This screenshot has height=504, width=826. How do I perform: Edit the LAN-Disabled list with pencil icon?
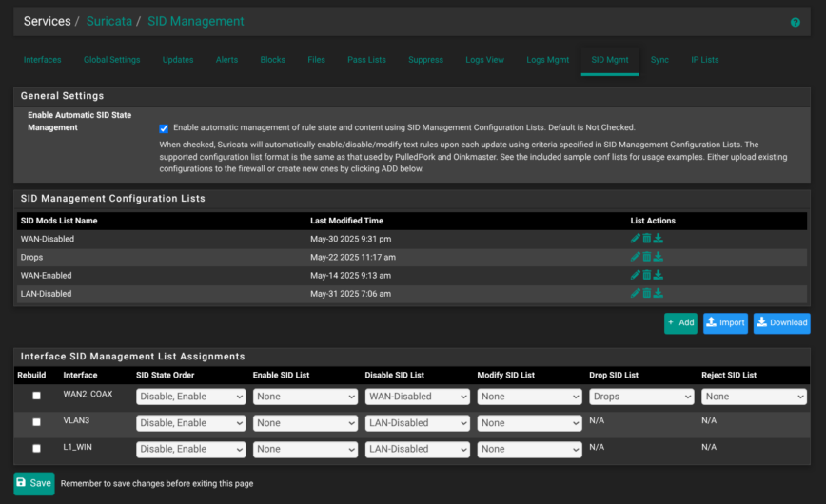tap(636, 293)
